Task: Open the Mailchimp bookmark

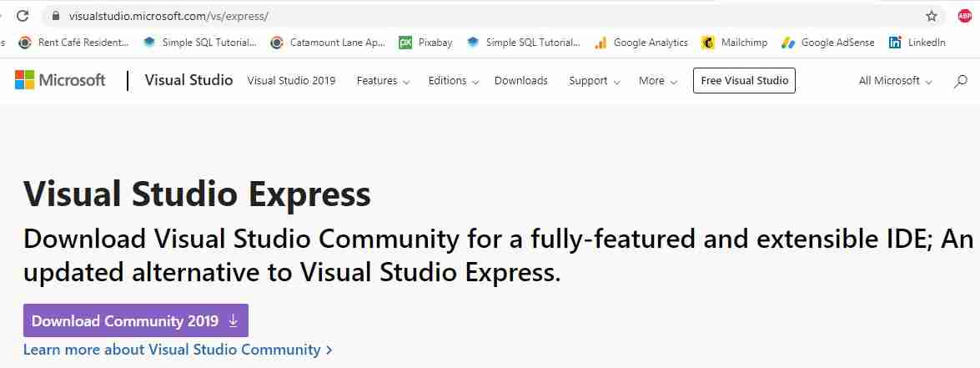Action: 735,43
